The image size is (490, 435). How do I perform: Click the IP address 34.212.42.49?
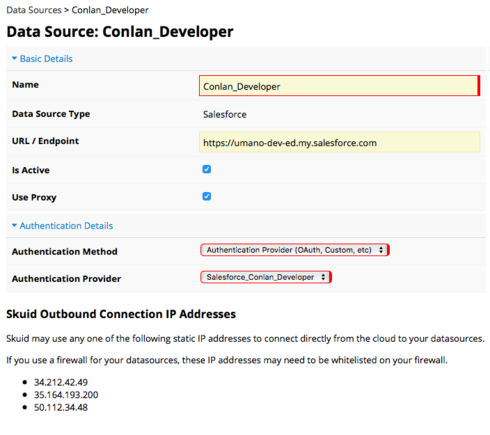[61, 382]
